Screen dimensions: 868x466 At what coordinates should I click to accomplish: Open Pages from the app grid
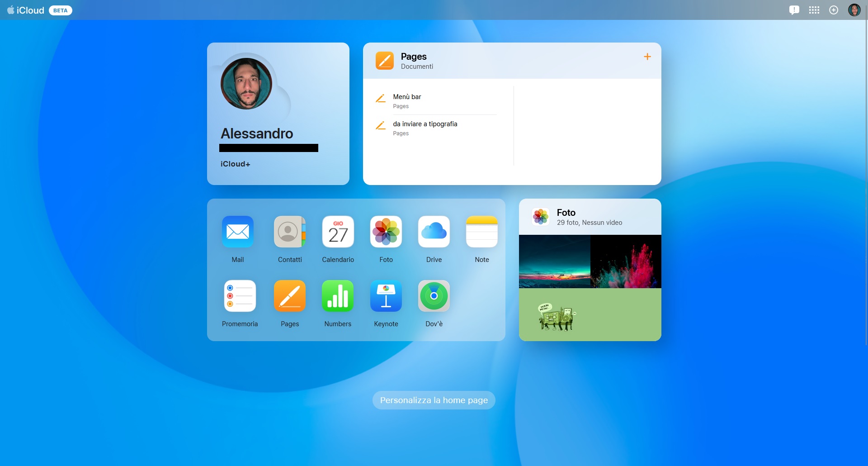[289, 296]
